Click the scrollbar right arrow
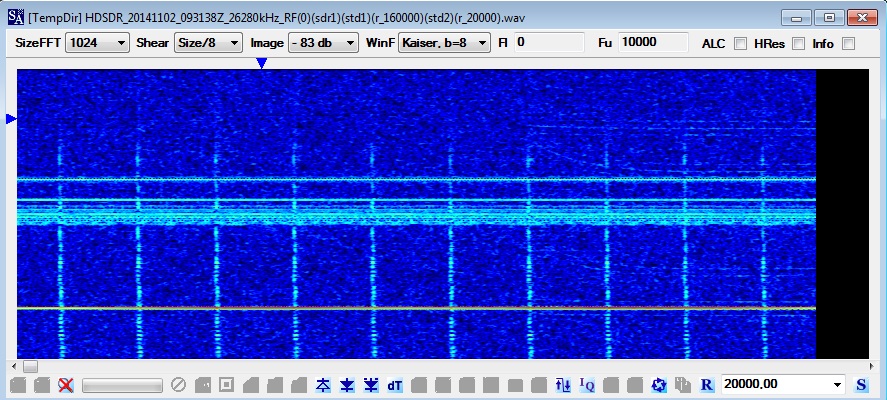887x400 pixels. click(x=872, y=366)
